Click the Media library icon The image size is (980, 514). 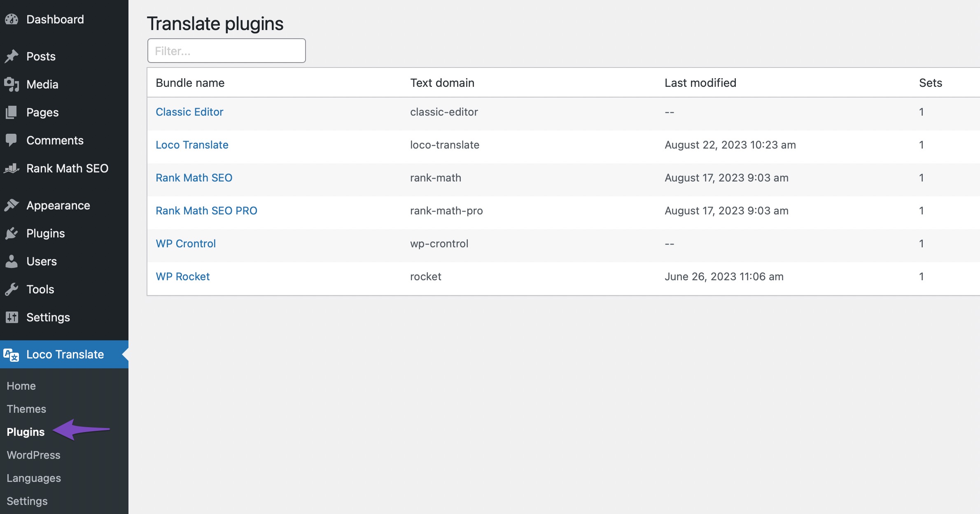(12, 84)
